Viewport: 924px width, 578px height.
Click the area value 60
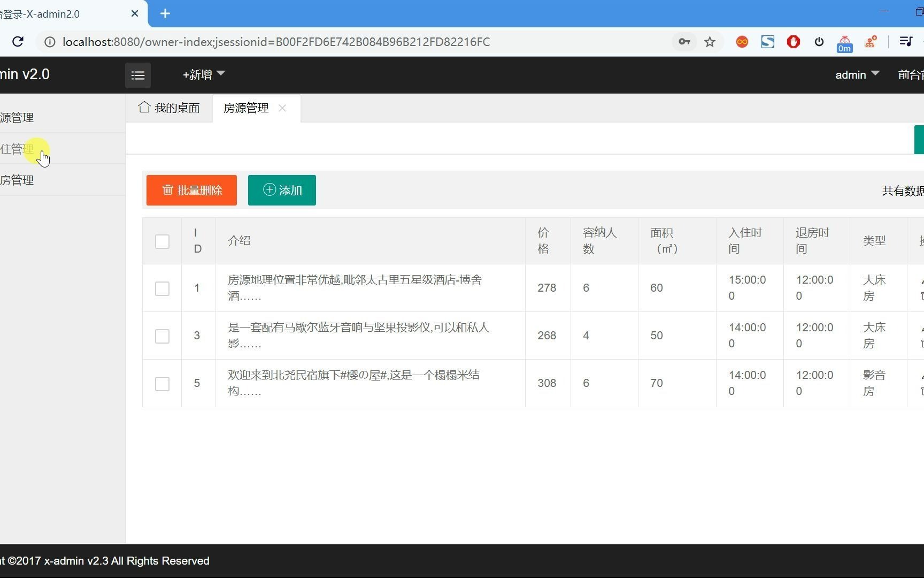[657, 288]
